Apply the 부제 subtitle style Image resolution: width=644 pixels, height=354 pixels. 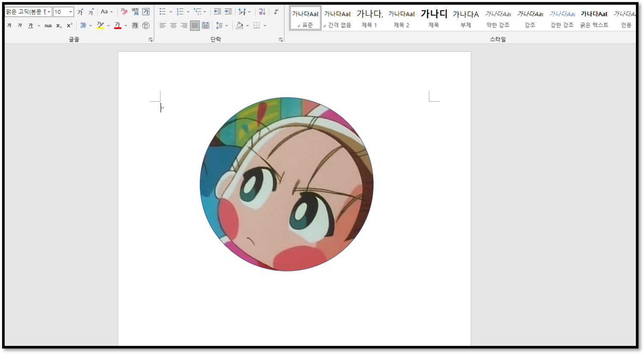coord(466,18)
